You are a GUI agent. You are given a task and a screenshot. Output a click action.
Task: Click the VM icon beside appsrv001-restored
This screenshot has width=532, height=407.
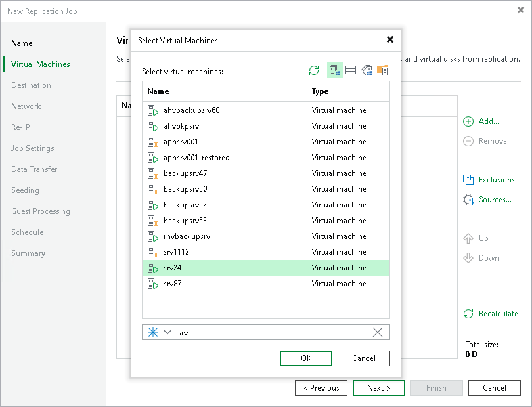pyautogui.click(x=153, y=158)
